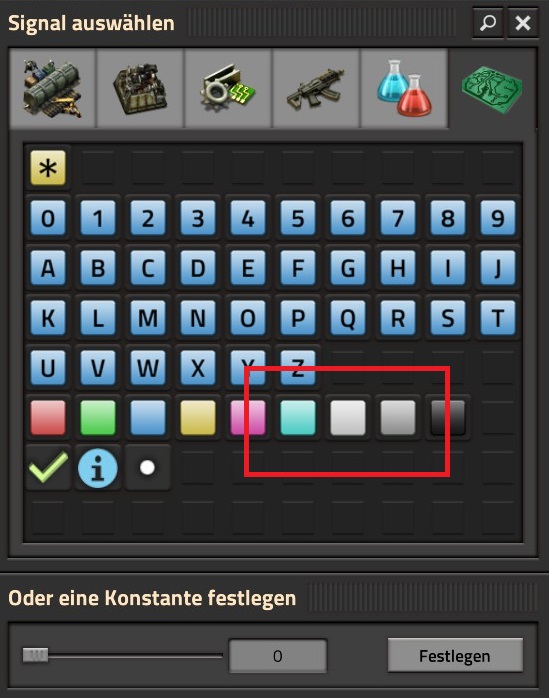This screenshot has height=698, width=549.
Task: Click the constant value slider handle
Action: [x=36, y=655]
